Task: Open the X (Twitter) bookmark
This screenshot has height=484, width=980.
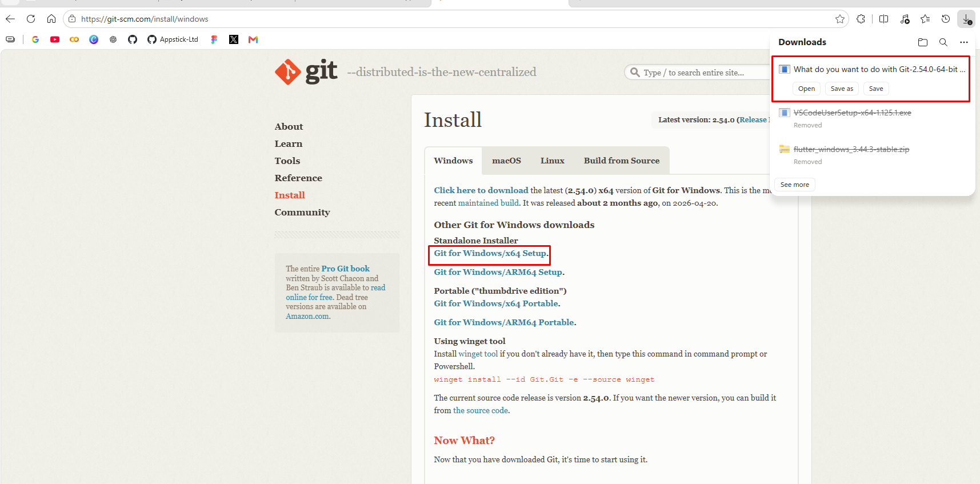Action: (x=234, y=39)
